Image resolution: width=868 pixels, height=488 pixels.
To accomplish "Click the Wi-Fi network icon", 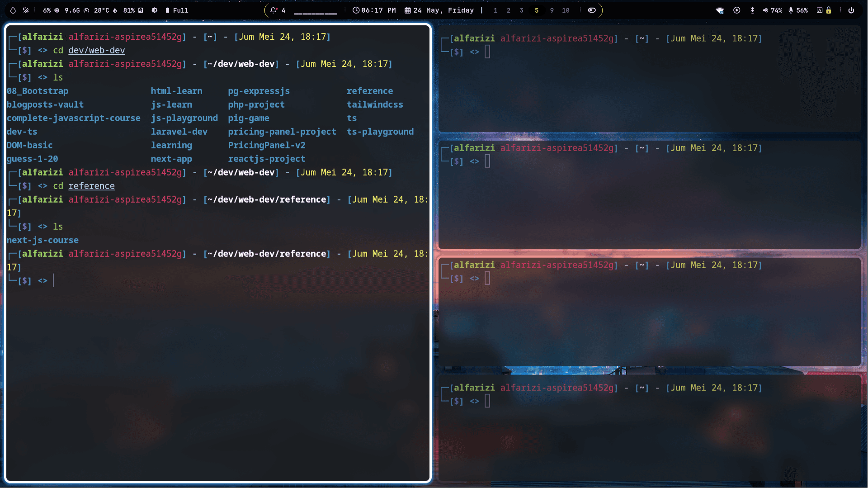I will click(720, 10).
